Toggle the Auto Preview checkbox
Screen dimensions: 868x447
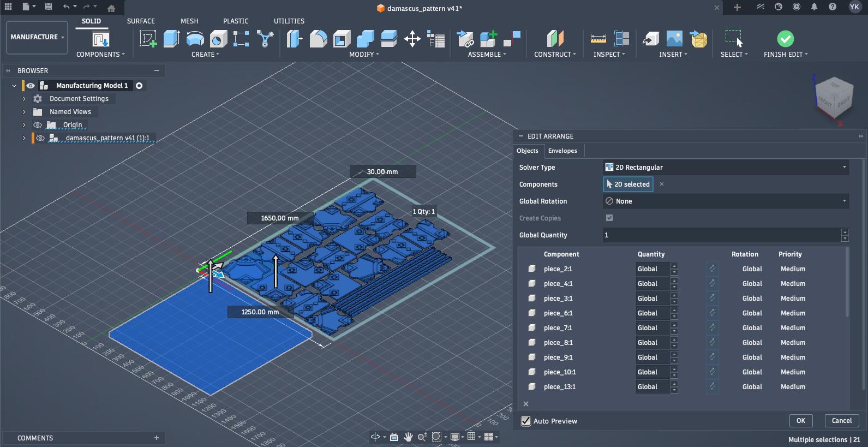tap(526, 421)
